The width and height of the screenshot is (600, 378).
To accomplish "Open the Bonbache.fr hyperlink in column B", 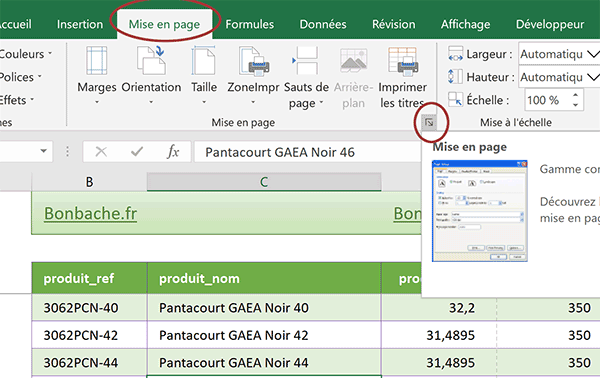I will point(91,213).
